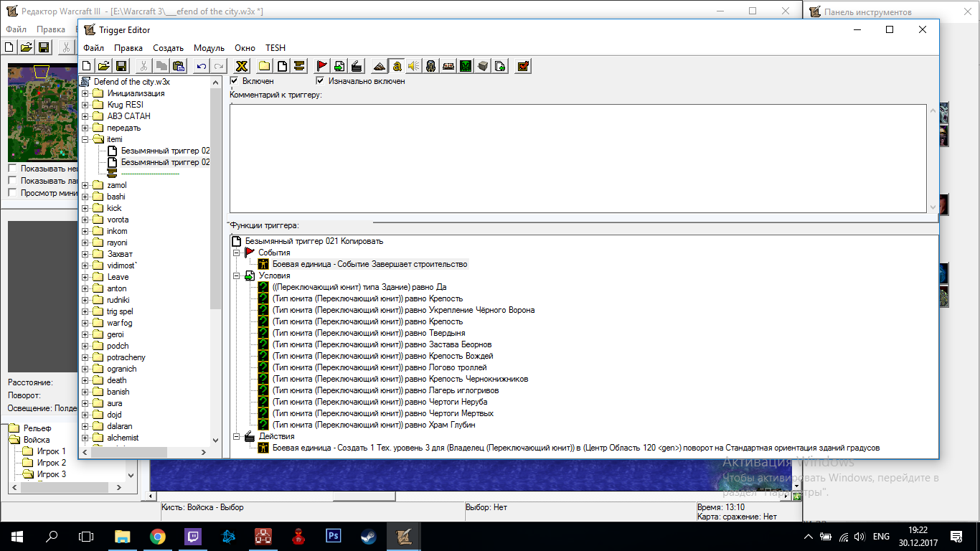Viewport: 980px width, 551px height.
Task: Select the Trigger Editor module icon
Action: 397,66
